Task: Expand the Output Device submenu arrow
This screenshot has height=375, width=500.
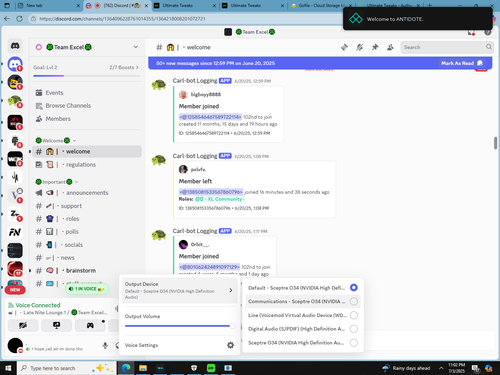Action: tap(231, 290)
